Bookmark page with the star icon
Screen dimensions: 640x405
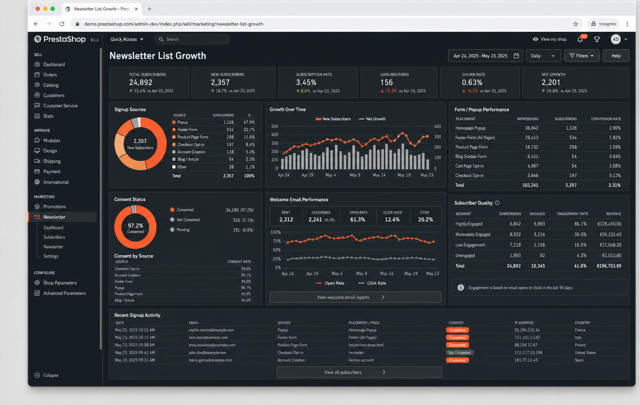[x=576, y=24]
